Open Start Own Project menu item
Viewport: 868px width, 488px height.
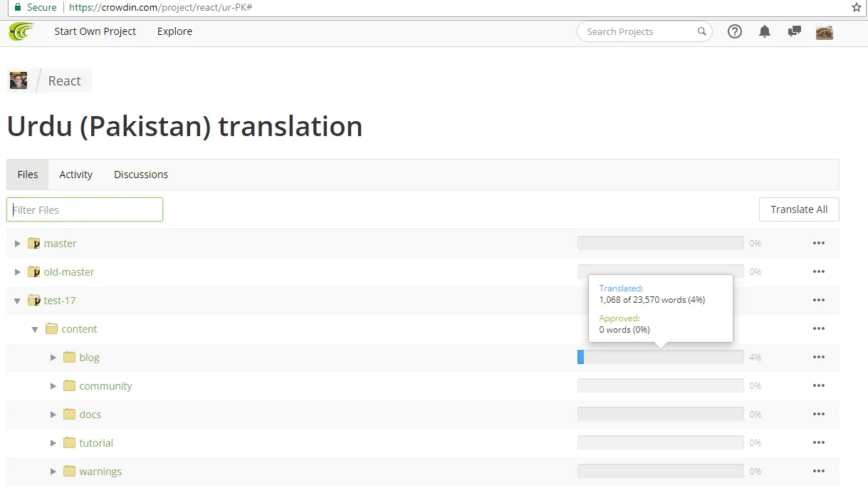click(95, 31)
